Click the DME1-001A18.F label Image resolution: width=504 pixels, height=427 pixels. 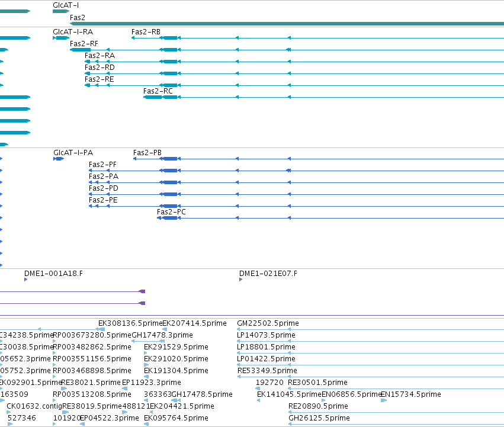[x=53, y=274]
